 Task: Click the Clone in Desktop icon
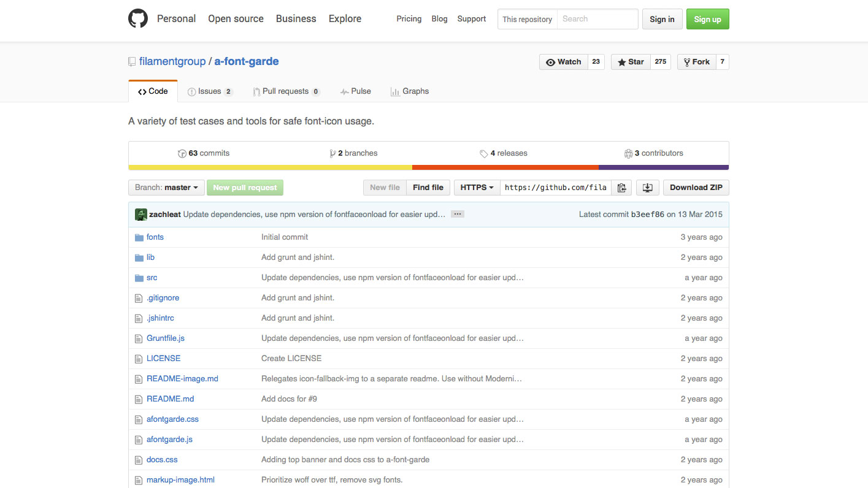click(647, 188)
